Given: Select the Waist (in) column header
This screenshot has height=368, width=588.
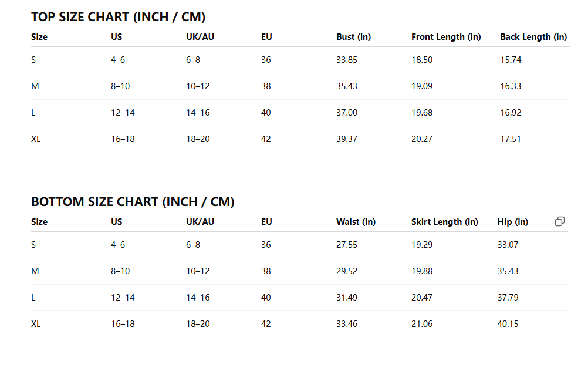Looking at the screenshot, I should (356, 222).
